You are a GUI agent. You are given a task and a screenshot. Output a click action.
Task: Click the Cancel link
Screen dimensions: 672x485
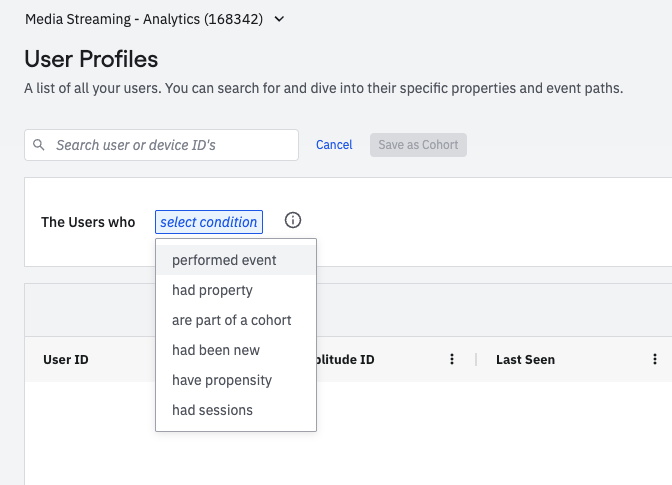point(334,145)
